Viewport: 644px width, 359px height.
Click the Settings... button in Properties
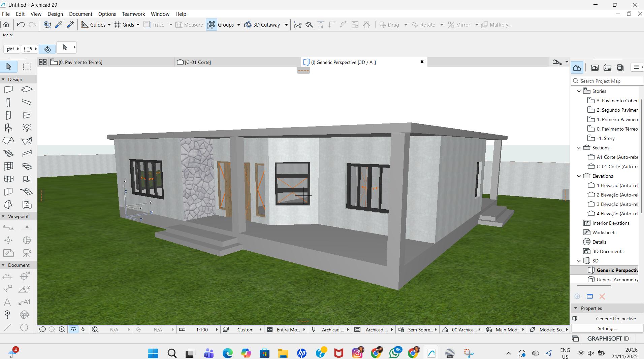pyautogui.click(x=607, y=328)
